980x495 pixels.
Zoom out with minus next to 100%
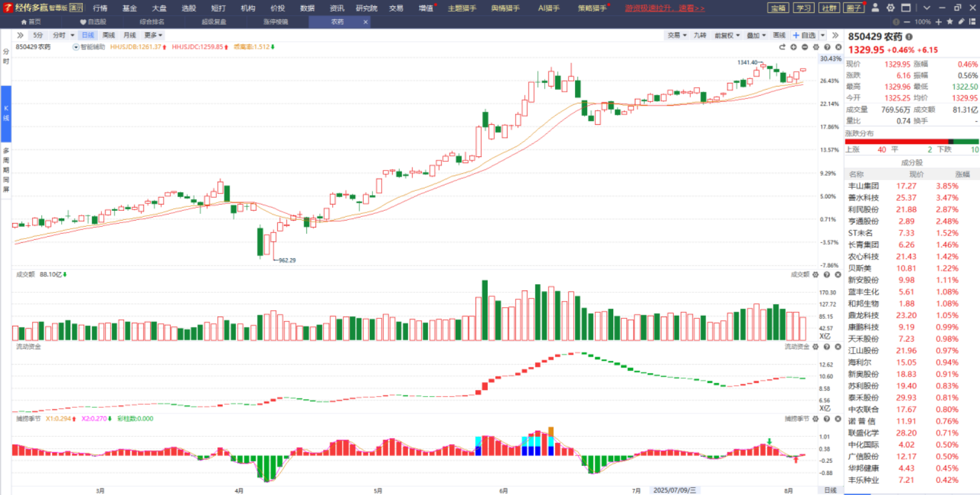tap(907, 22)
